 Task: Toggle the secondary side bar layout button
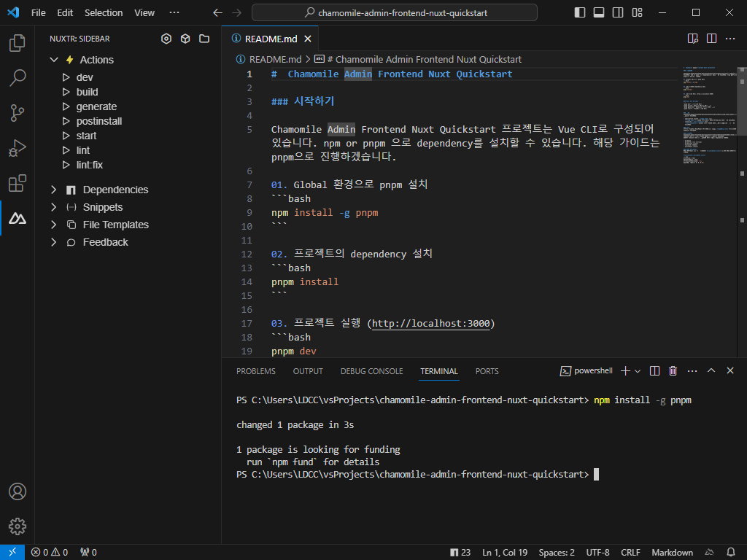[x=618, y=13]
